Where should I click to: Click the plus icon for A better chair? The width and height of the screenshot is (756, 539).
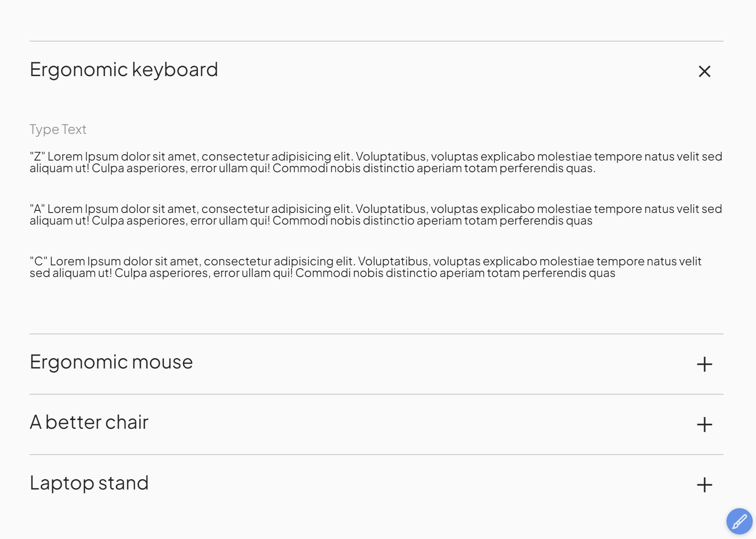click(704, 425)
